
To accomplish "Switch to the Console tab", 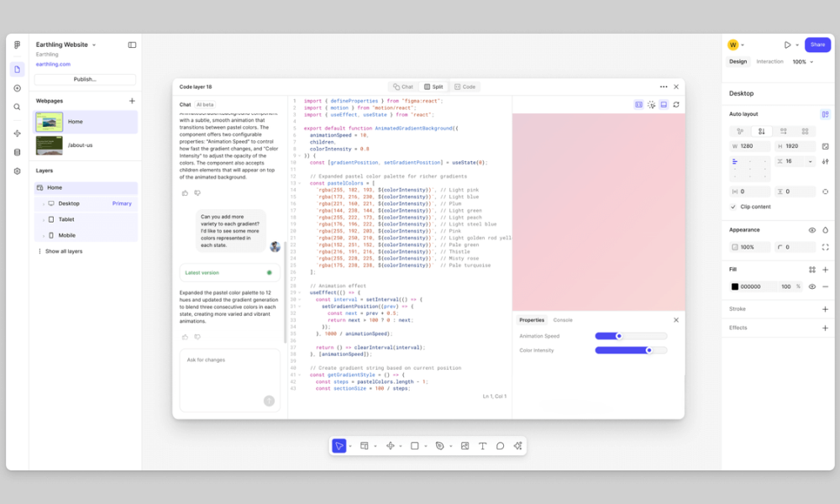I will point(563,320).
